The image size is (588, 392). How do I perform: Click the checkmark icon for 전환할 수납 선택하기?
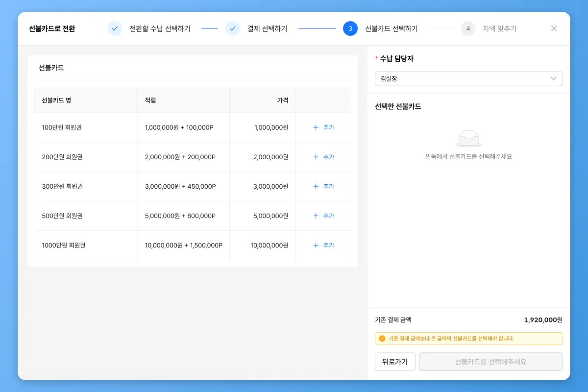(x=115, y=28)
